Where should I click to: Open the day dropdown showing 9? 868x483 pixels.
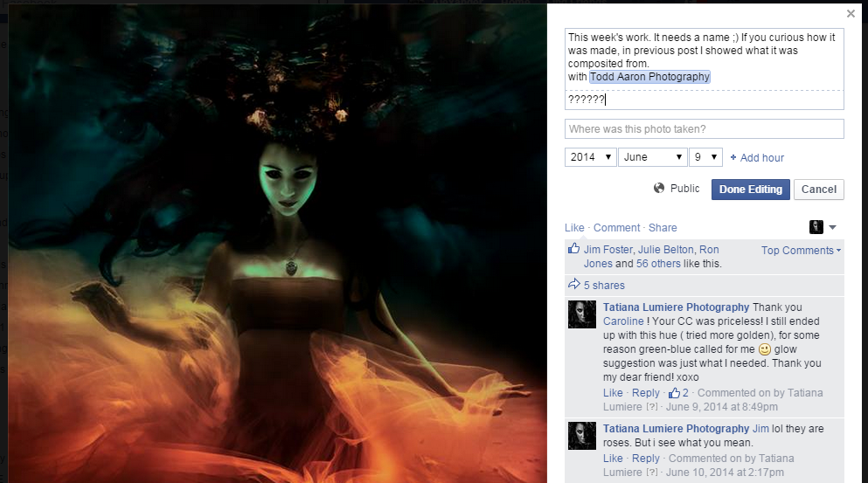(x=705, y=157)
